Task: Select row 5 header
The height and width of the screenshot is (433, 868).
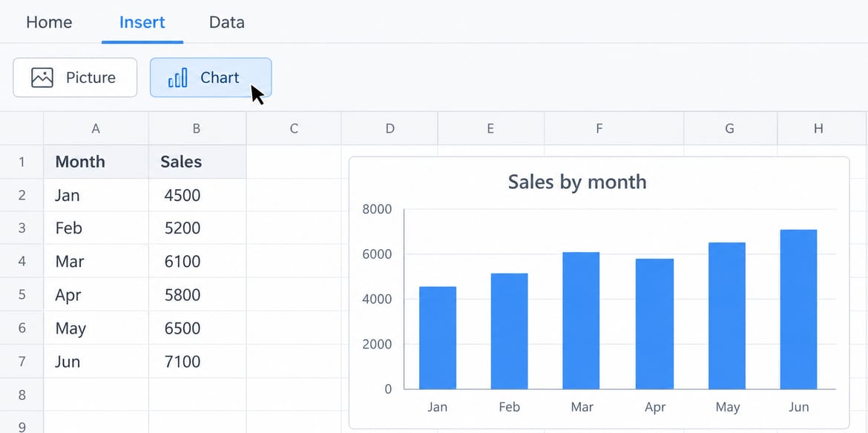Action: click(22, 294)
